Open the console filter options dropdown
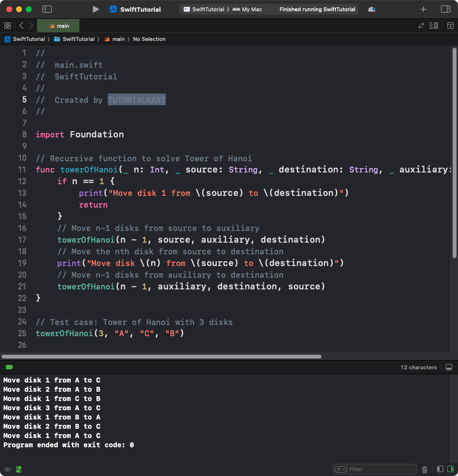 (x=341, y=469)
